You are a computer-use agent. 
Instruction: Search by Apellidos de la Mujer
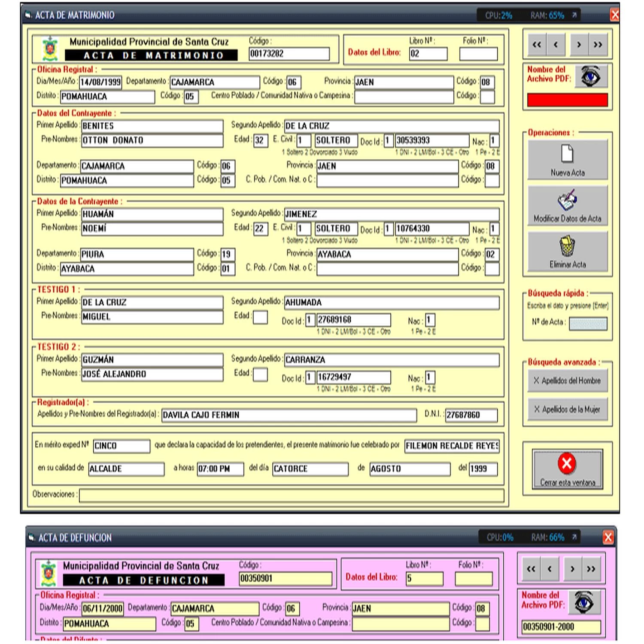pyautogui.click(x=567, y=410)
